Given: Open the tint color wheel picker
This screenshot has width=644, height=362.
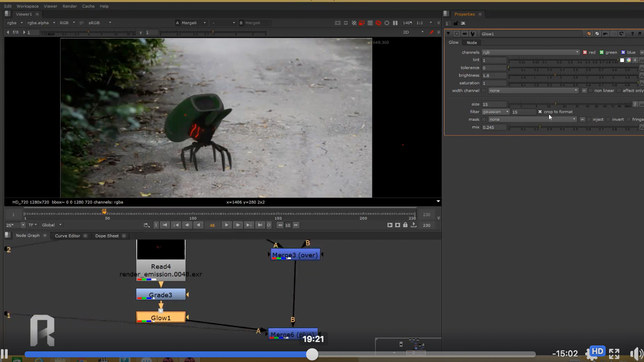Looking at the screenshot, I should click(x=629, y=60).
